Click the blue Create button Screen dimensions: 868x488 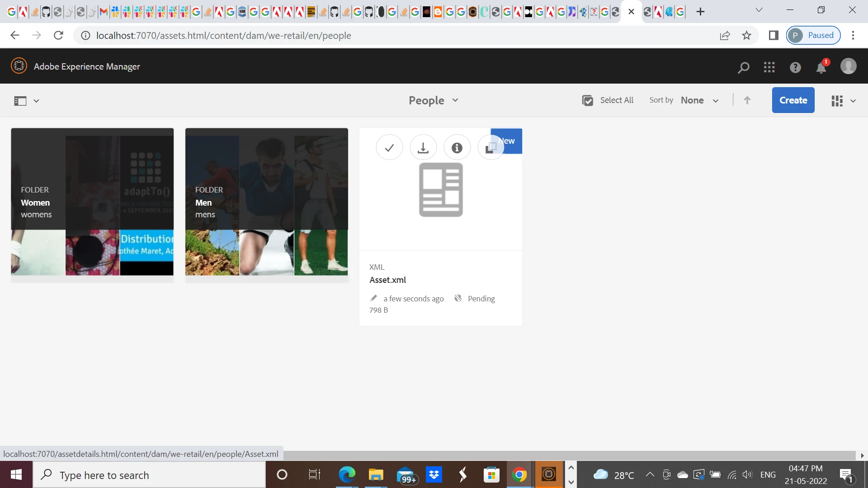coord(793,100)
